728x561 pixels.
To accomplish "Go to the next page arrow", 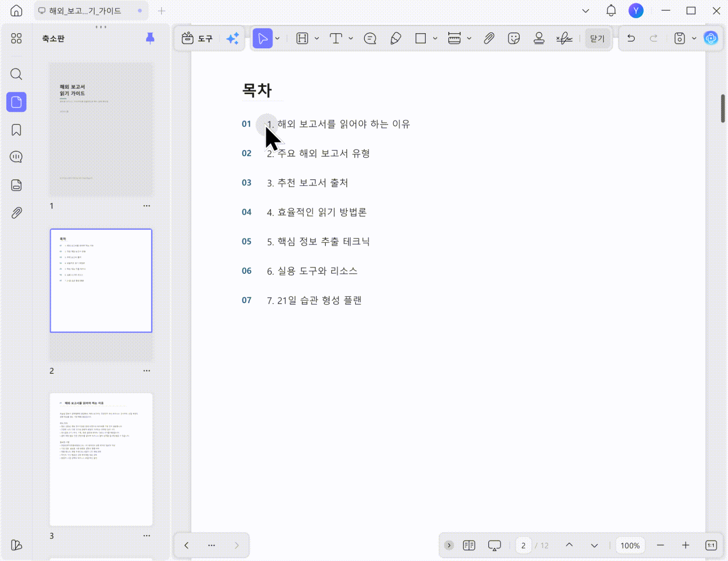I will (x=594, y=545).
